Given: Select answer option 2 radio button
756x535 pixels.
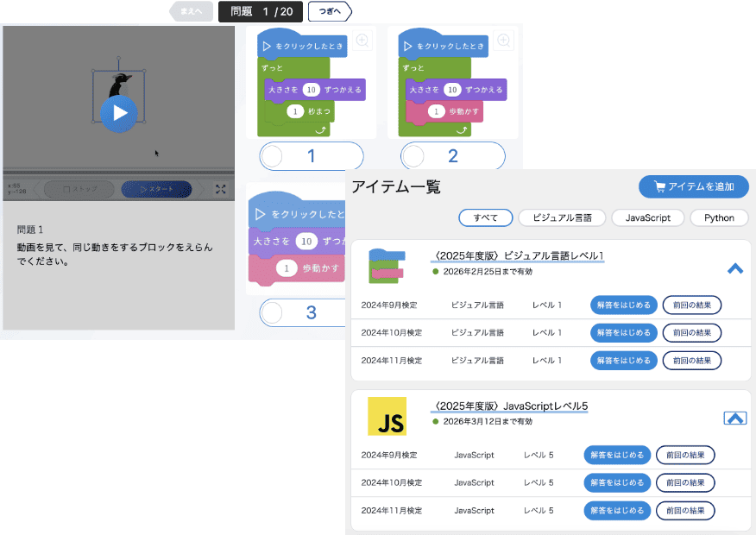Looking at the screenshot, I should coord(413,156).
